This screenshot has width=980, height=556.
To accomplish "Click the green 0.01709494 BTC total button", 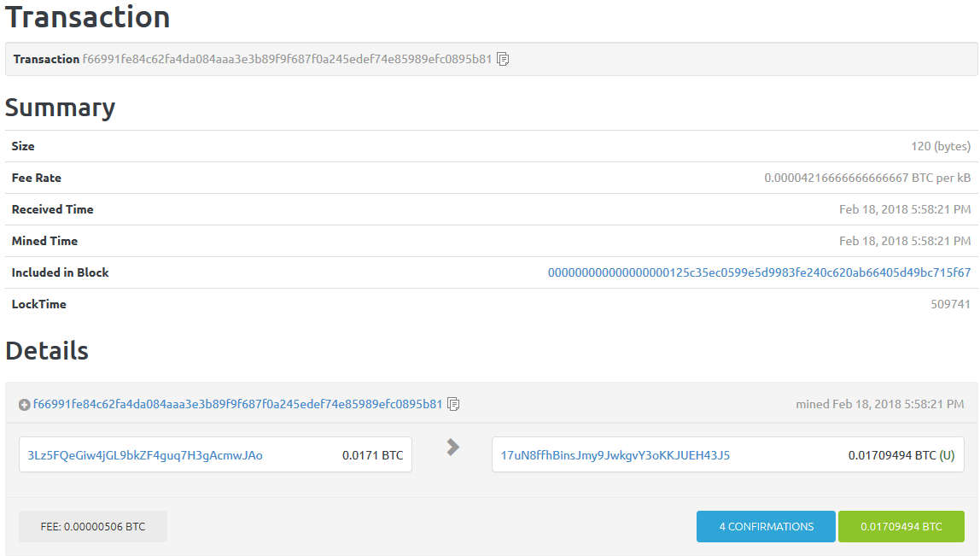I will tap(901, 527).
